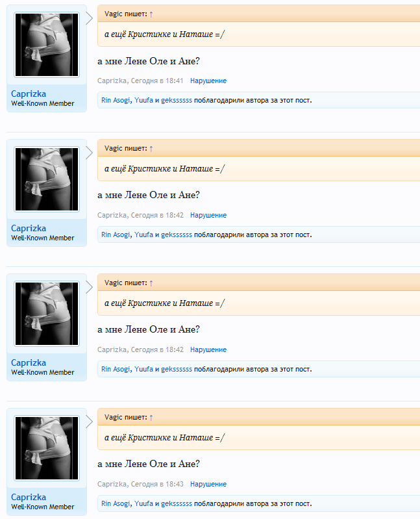Click Caprizka avatar in the fourth post
This screenshot has height=519, width=420.
(47, 448)
